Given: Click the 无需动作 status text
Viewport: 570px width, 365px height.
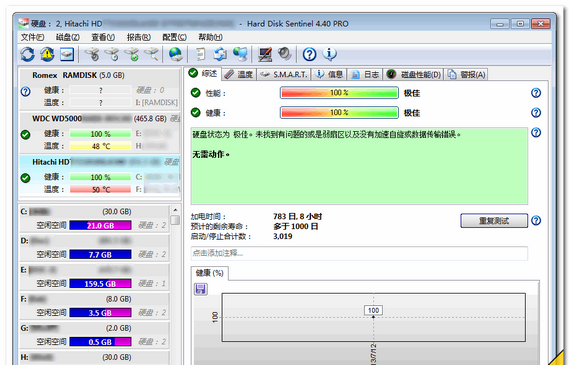Looking at the screenshot, I should coord(211,155).
